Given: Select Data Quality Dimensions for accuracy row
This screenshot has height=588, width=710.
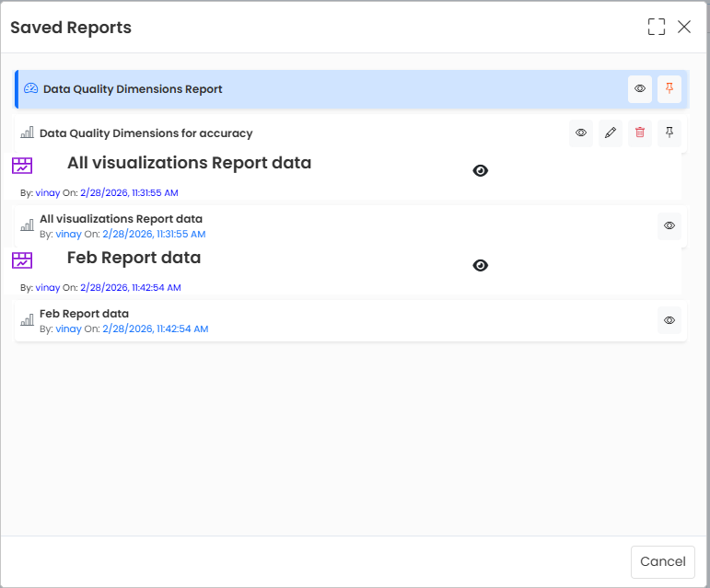Looking at the screenshot, I should 351,133.
